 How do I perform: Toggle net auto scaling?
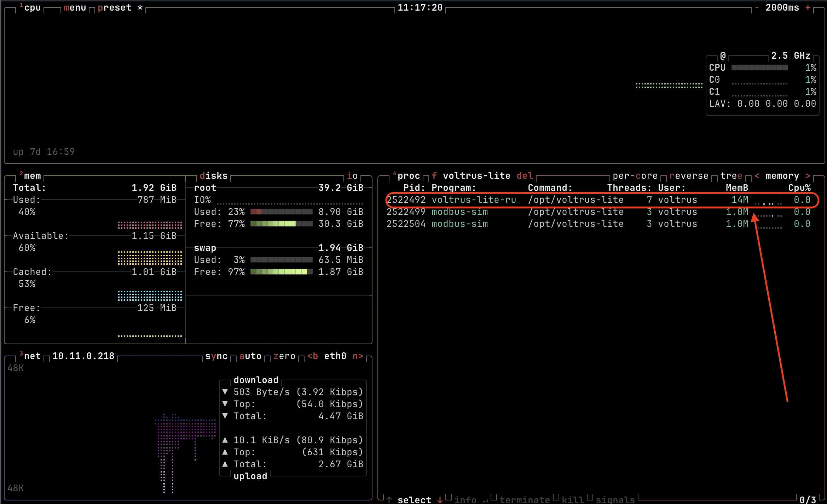coord(250,356)
